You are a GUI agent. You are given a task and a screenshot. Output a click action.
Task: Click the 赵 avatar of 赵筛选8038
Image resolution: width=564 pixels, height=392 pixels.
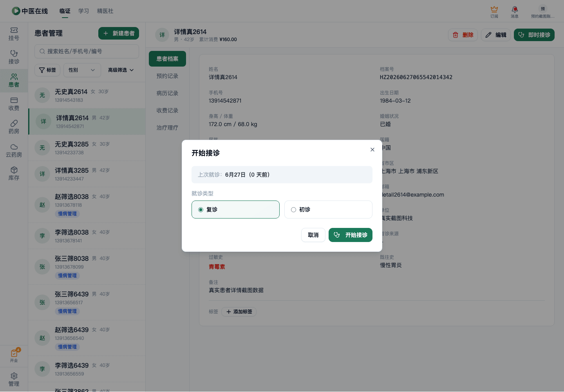[42, 205]
